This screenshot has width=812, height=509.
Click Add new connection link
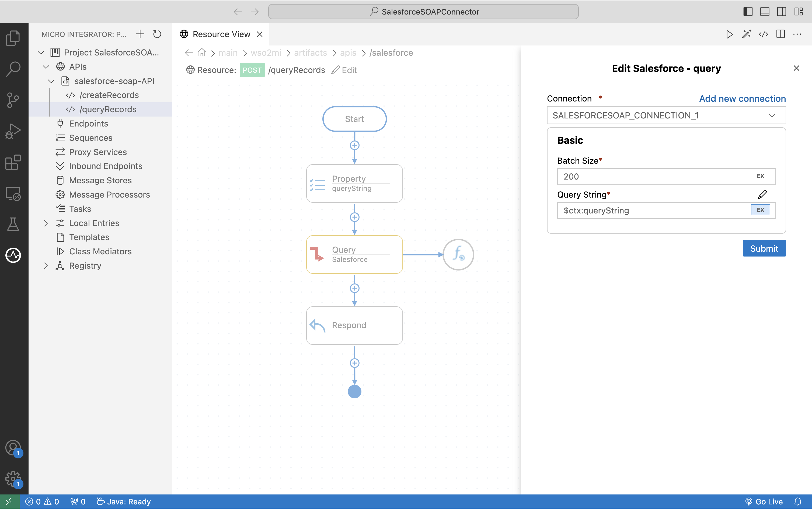[x=742, y=99]
